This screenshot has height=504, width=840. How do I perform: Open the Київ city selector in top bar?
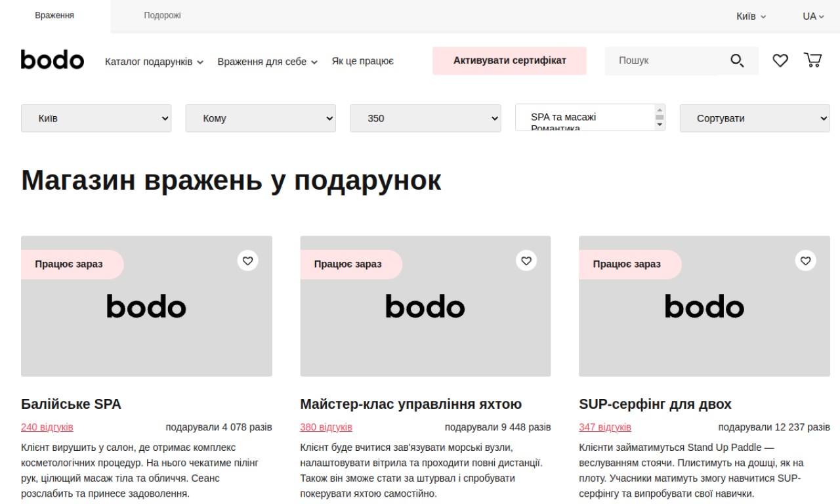[751, 16]
